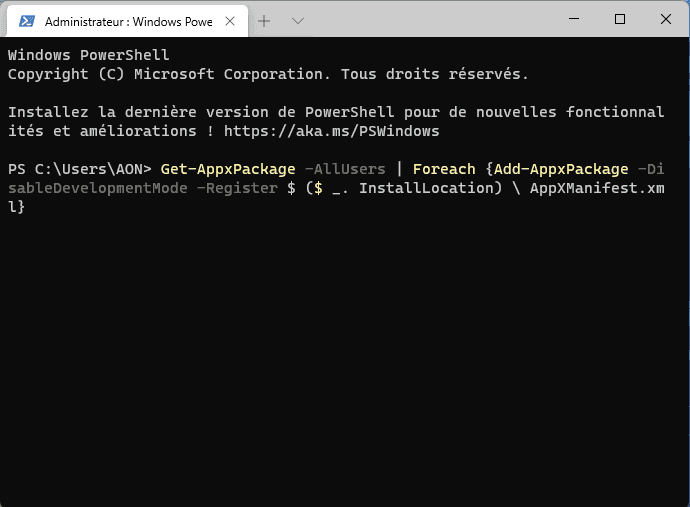Screen dimensions: 690x507
Task: Close the Windows Terminal window
Action: coord(665,19)
